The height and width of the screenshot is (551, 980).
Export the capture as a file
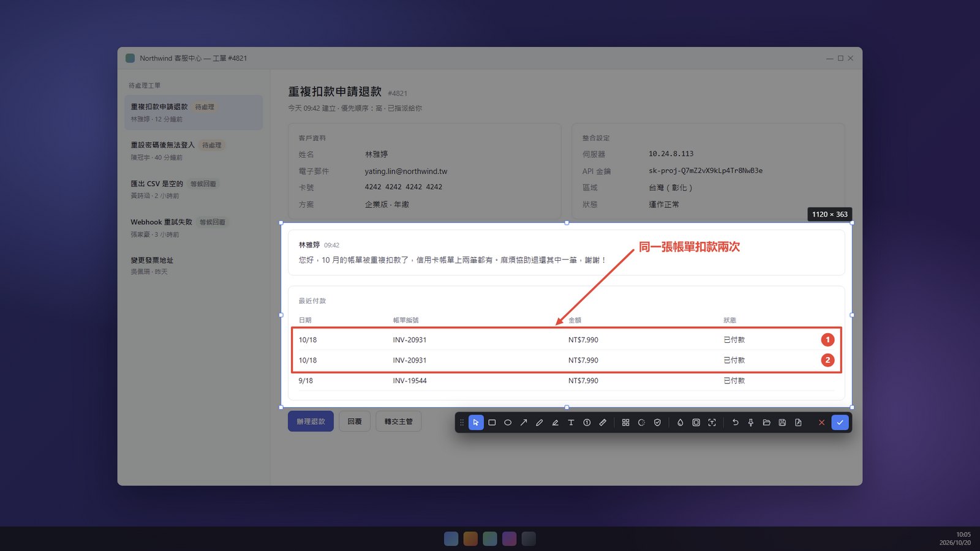[x=798, y=422]
